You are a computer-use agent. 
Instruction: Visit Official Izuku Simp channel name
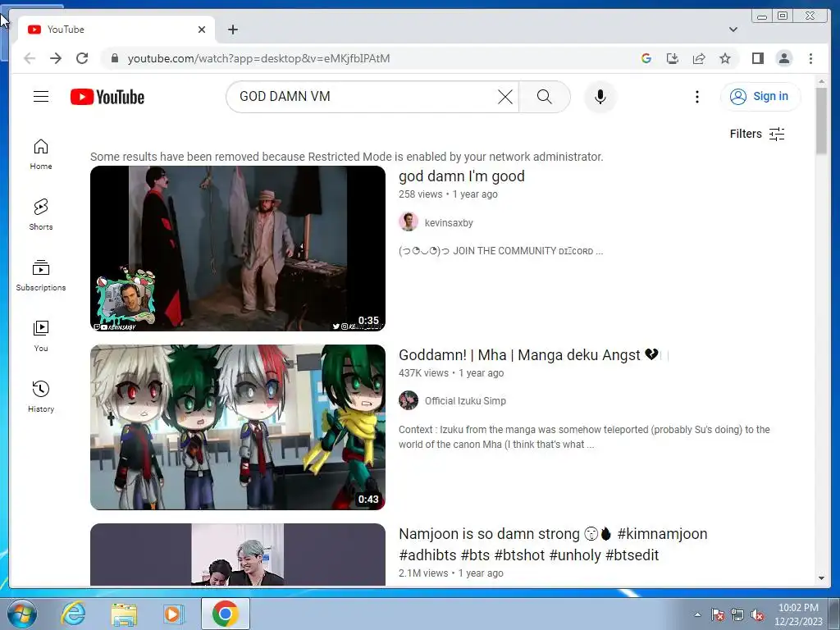coord(465,400)
